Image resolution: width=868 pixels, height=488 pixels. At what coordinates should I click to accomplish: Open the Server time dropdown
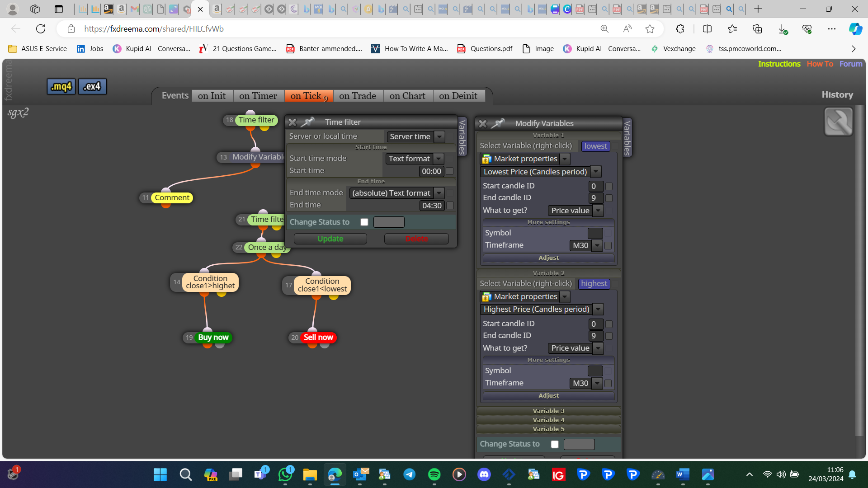pyautogui.click(x=415, y=136)
